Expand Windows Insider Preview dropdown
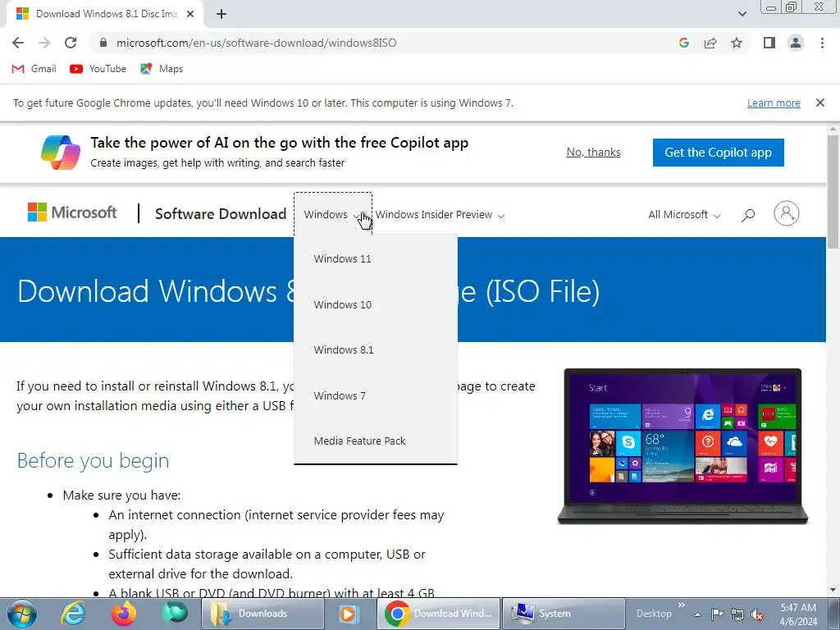The height and width of the screenshot is (630, 840). coord(440,215)
